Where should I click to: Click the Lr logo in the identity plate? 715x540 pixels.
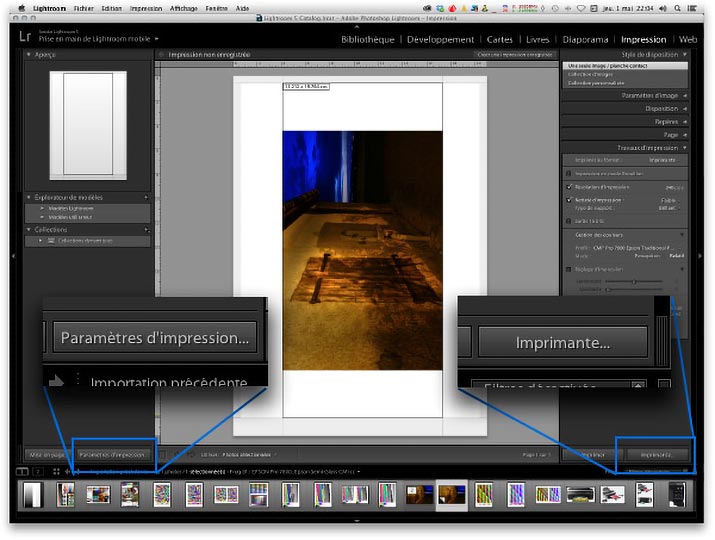click(x=25, y=36)
